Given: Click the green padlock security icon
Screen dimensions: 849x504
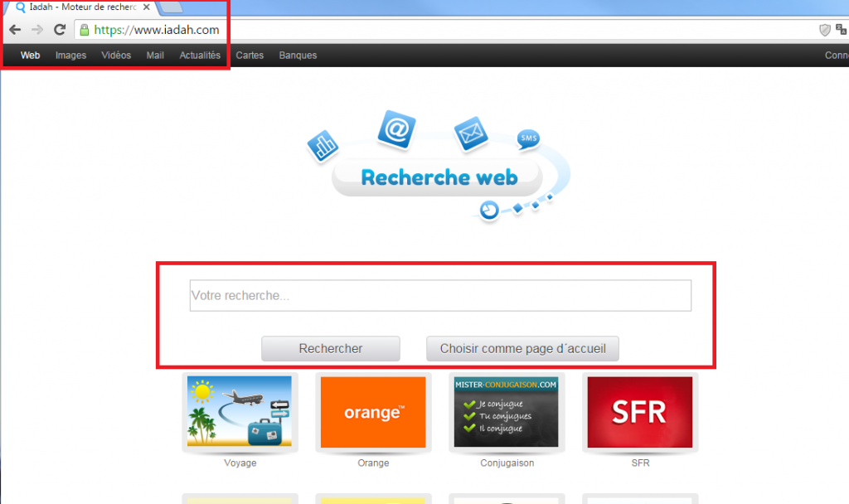Looking at the screenshot, I should (x=83, y=30).
